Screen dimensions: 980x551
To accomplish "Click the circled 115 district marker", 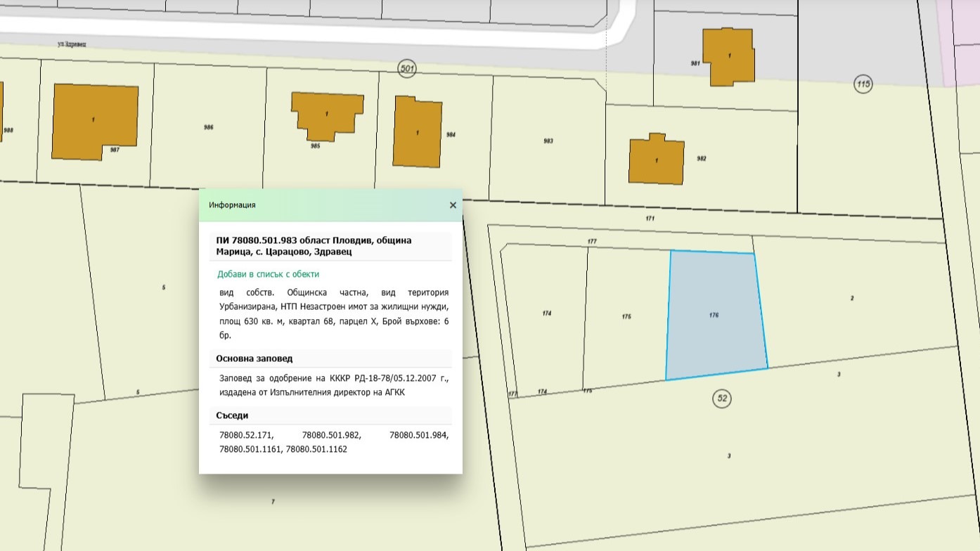I will (863, 84).
